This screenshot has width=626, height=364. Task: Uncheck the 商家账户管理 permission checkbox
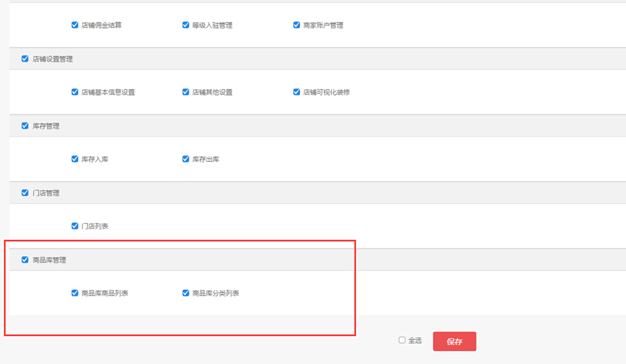click(x=297, y=25)
